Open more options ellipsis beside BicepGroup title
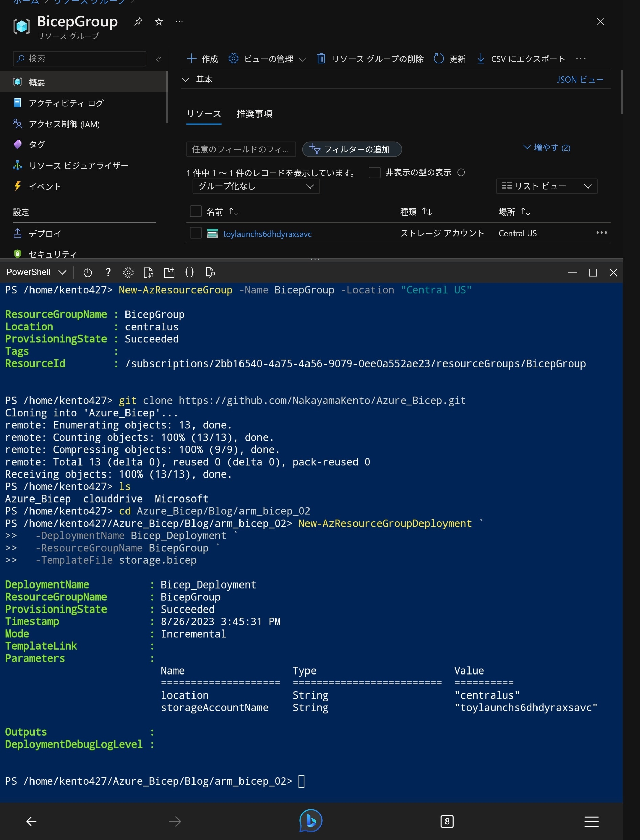 point(179,21)
